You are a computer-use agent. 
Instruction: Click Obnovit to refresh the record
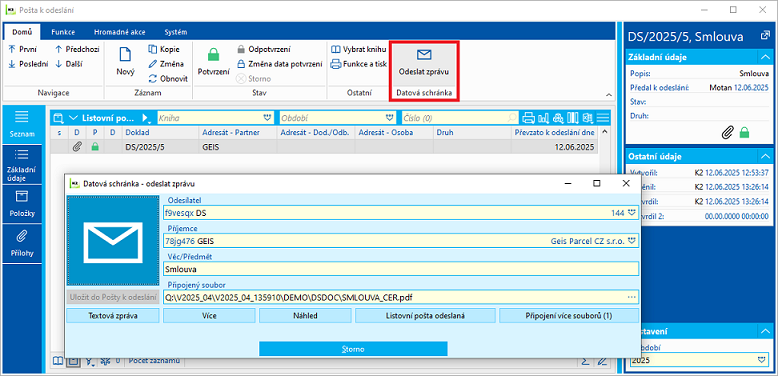[x=168, y=78]
